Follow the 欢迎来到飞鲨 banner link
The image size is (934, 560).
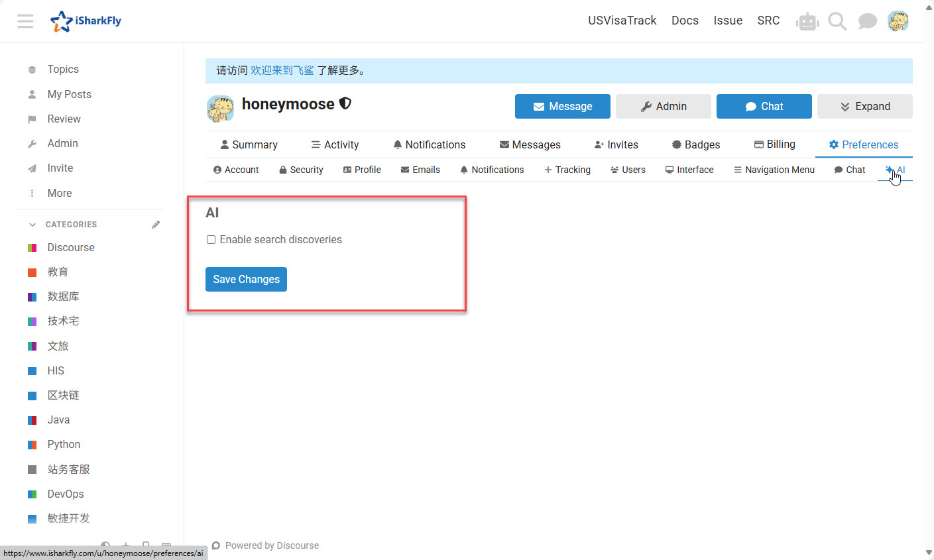(x=282, y=70)
